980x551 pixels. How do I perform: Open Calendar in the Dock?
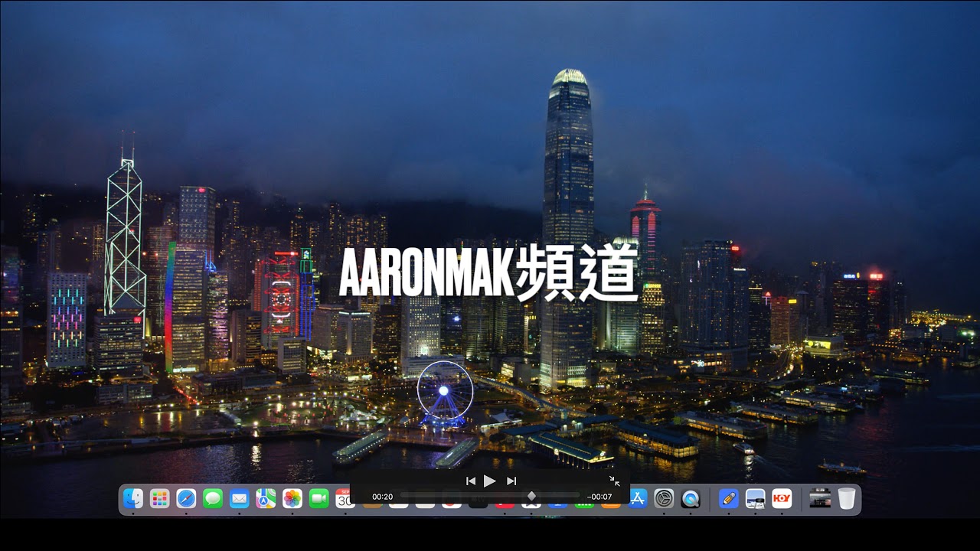click(x=343, y=499)
